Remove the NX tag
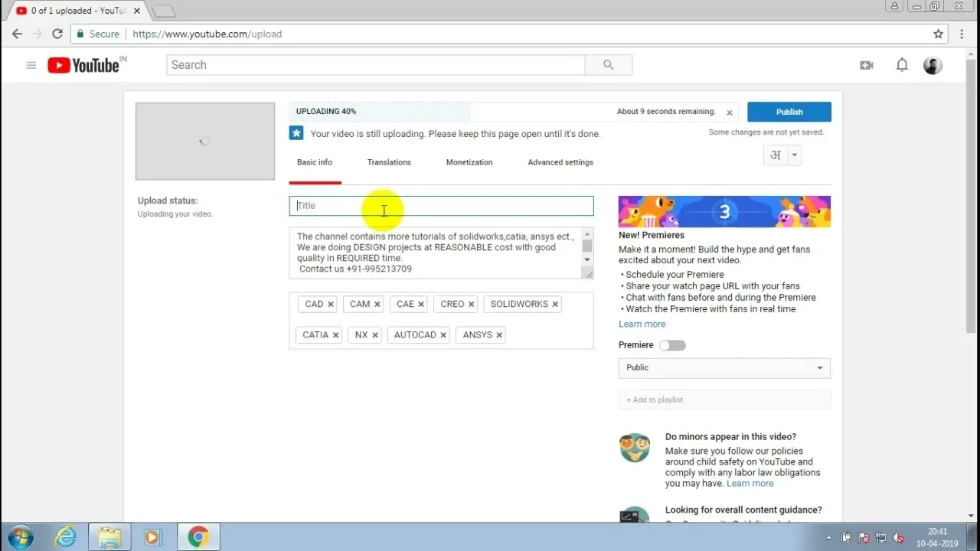Viewport: 980px width, 551px height. pyautogui.click(x=375, y=335)
